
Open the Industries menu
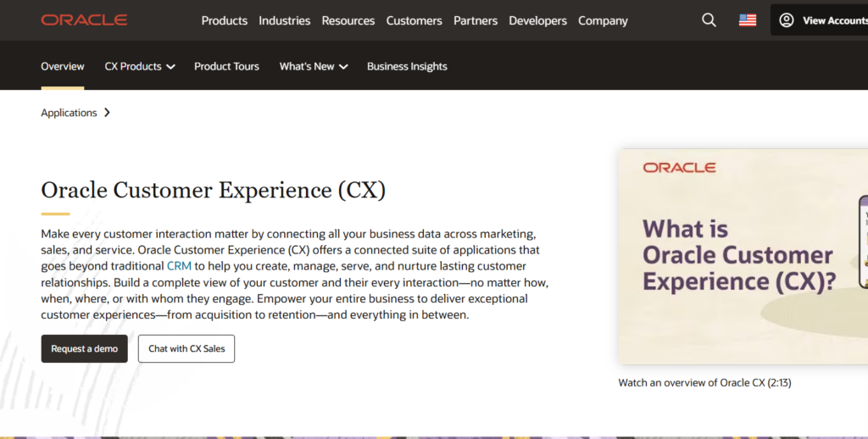[285, 20]
